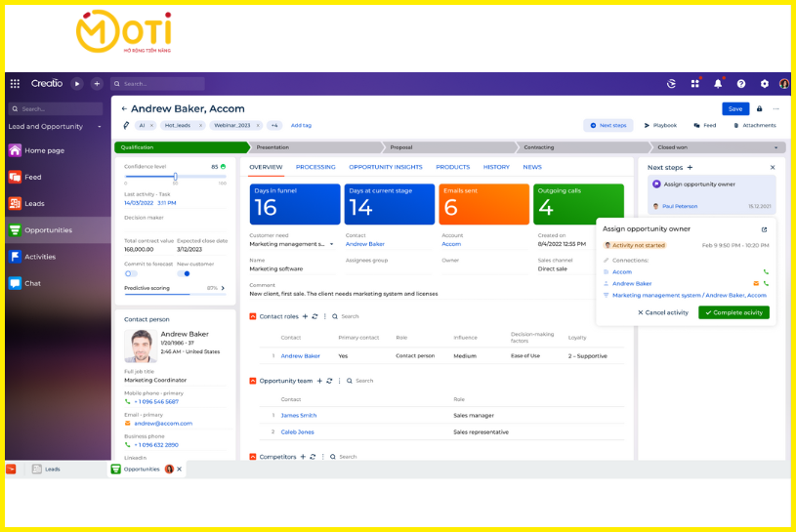Click the notifications bell icon

(x=718, y=84)
